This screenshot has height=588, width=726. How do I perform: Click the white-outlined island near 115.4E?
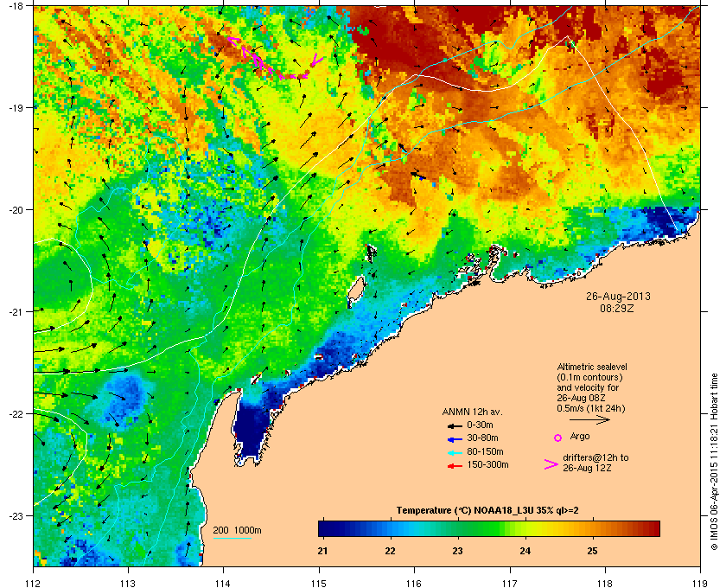(x=356, y=290)
